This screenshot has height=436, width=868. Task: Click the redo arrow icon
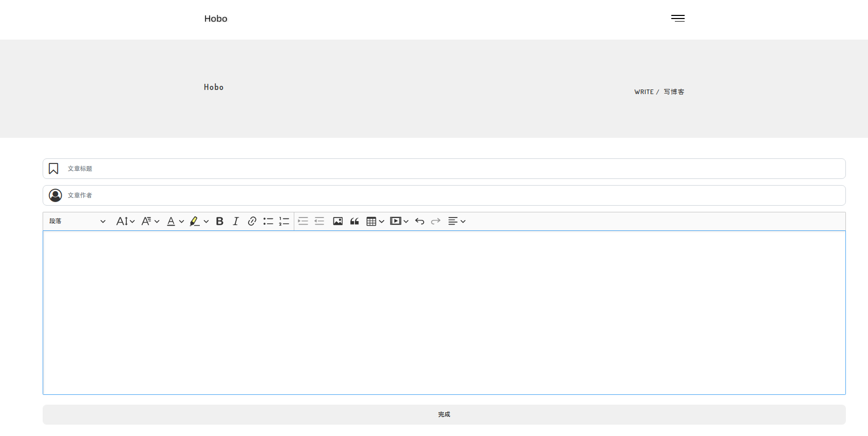pos(436,221)
